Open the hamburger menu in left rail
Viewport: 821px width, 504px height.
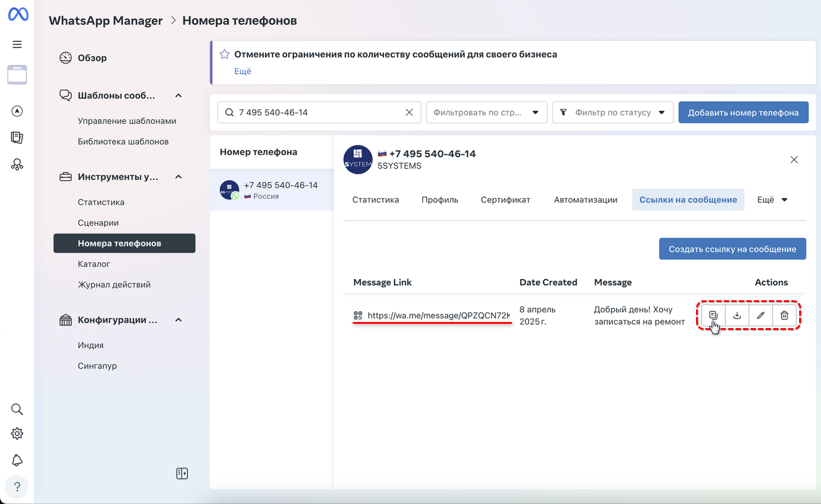click(17, 44)
